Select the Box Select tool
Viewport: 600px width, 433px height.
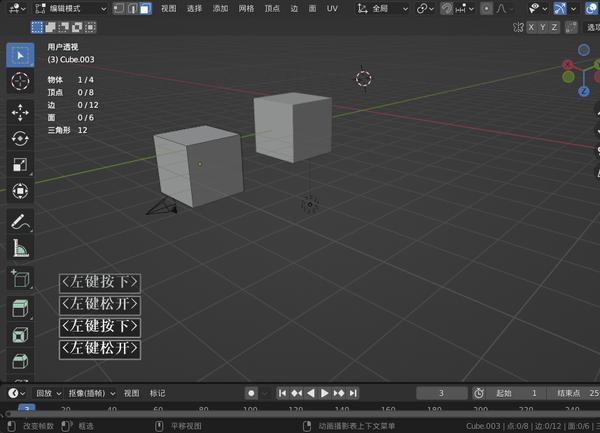pyautogui.click(x=20, y=55)
